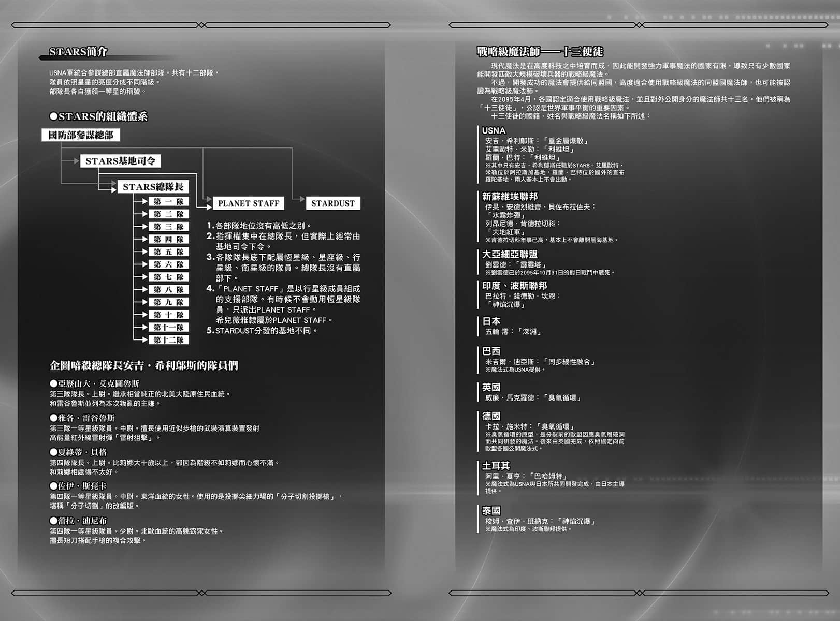
Task: Select the '第五隊' box
Action: tap(169, 252)
